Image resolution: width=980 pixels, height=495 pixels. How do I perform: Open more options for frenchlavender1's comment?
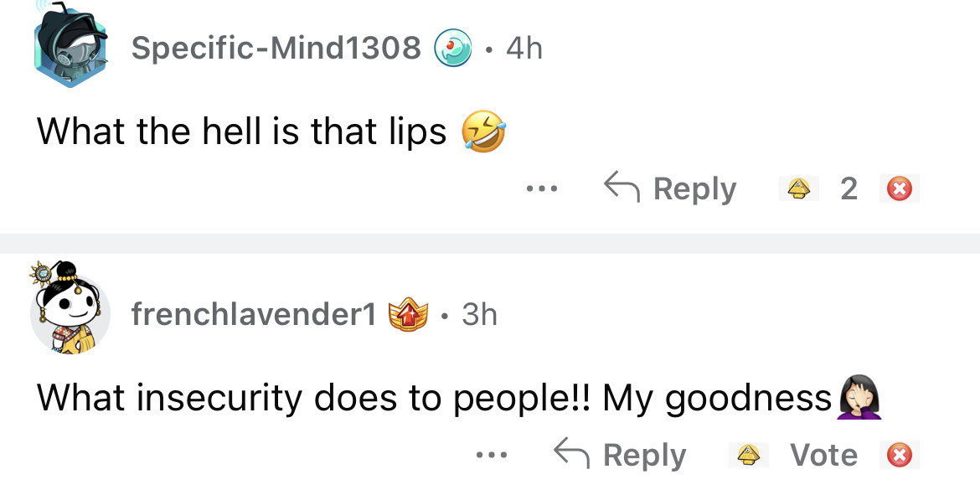pyautogui.click(x=491, y=456)
